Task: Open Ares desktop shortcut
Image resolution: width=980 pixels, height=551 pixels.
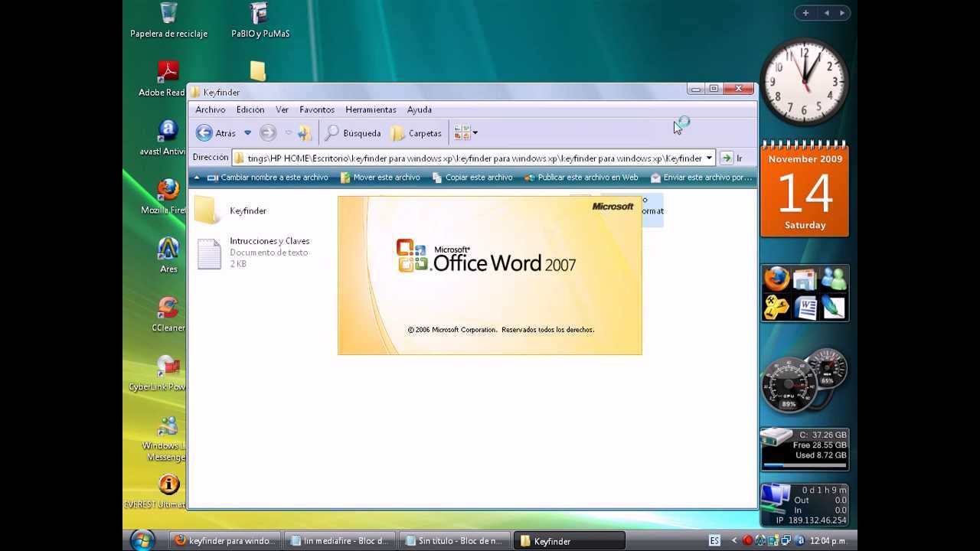Action: [x=168, y=256]
